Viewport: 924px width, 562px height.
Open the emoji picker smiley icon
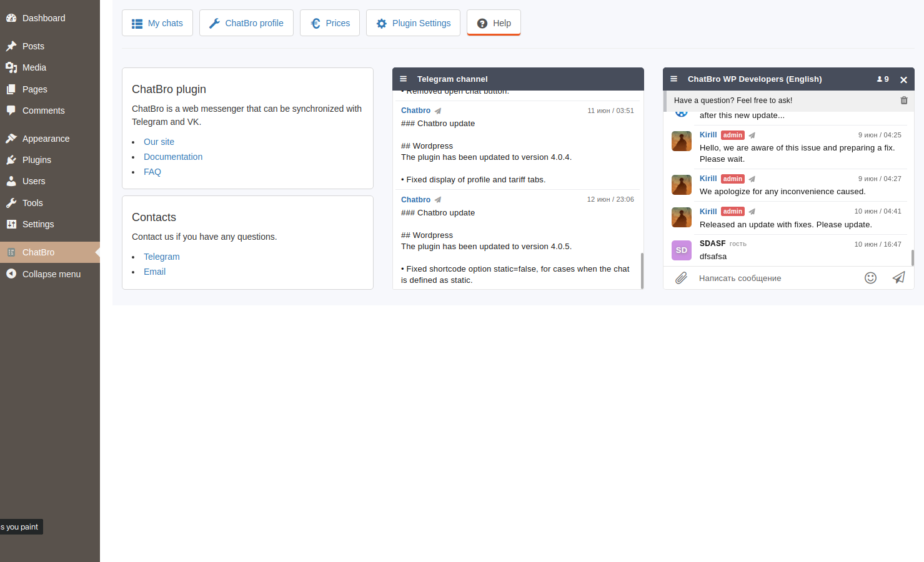(870, 278)
